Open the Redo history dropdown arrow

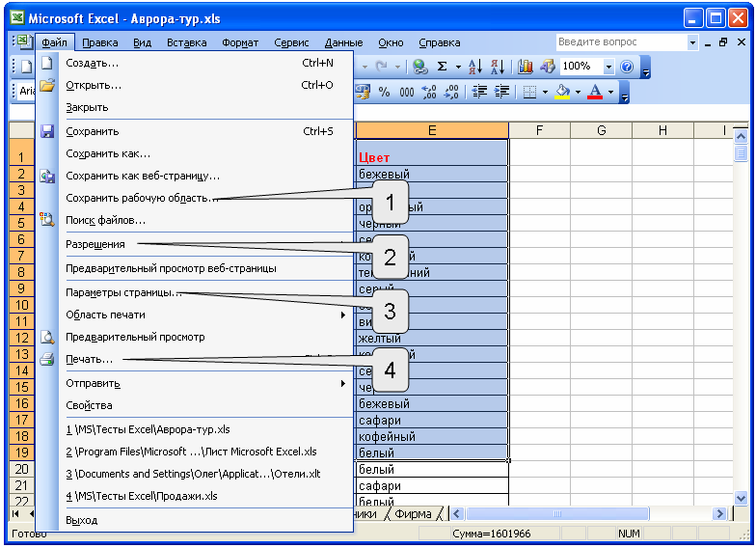[x=397, y=67]
